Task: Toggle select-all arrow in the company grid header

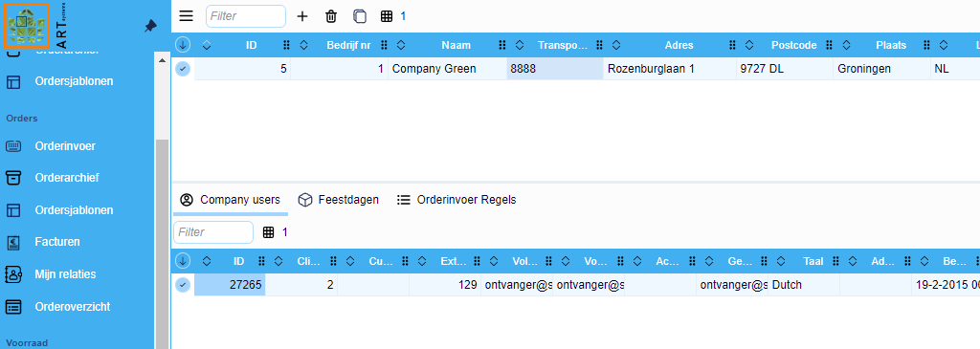Action: pos(183,45)
